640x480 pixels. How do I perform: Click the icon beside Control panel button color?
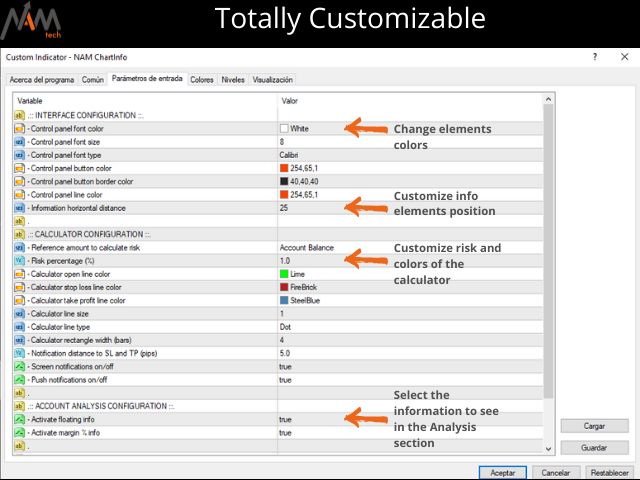(x=19, y=168)
